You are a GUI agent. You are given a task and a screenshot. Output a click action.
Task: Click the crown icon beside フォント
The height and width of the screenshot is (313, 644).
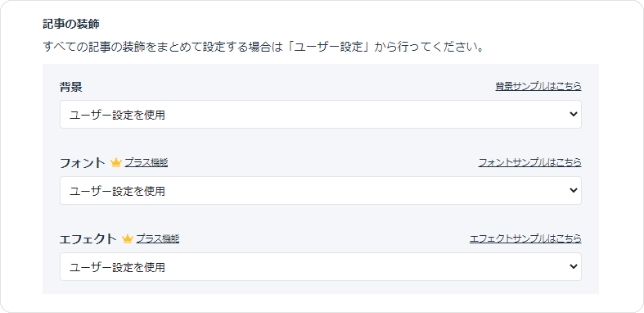pos(116,163)
